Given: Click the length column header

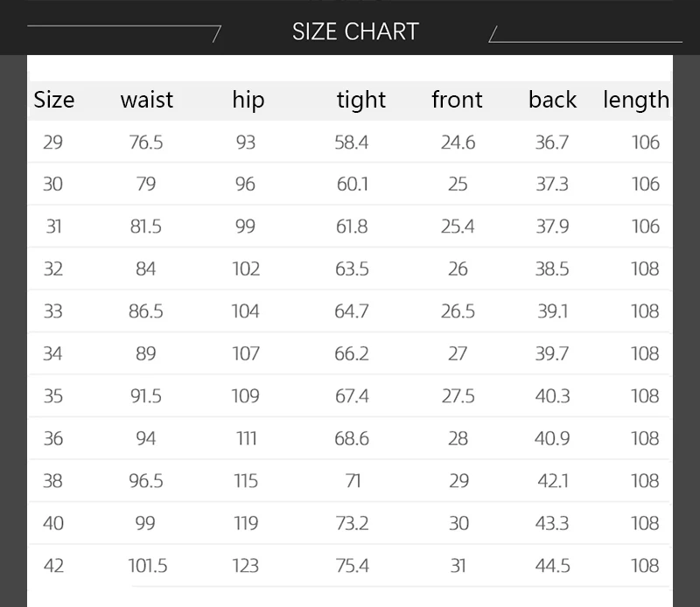Looking at the screenshot, I should [x=636, y=100].
